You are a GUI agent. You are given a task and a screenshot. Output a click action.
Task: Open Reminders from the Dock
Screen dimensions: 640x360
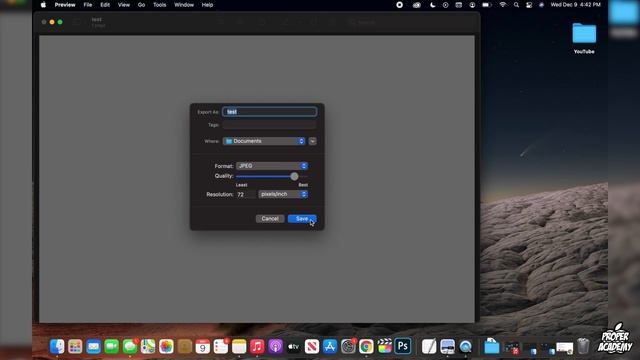[221, 347]
